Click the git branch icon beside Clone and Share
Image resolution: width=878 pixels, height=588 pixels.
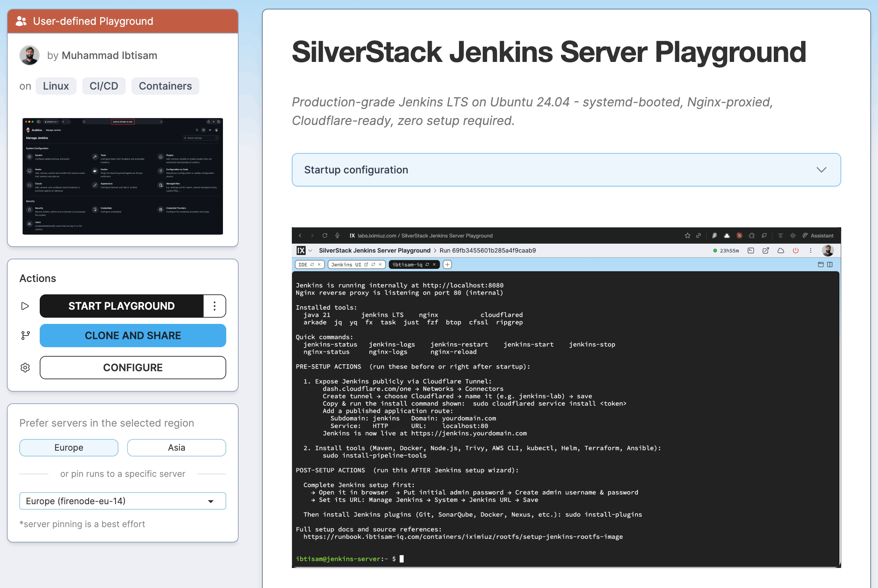tap(25, 336)
